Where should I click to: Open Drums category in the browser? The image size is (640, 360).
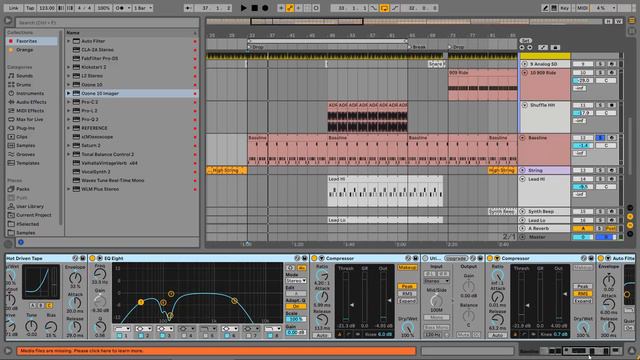pyautogui.click(x=23, y=84)
